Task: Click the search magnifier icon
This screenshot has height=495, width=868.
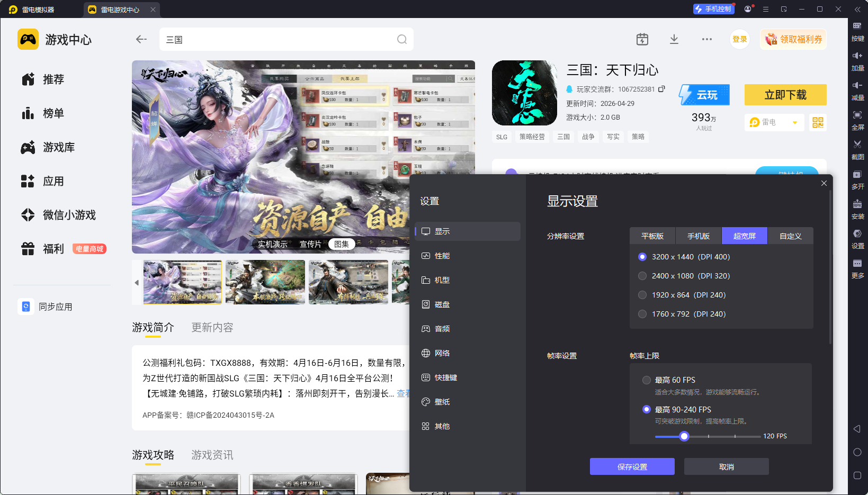Action: click(x=402, y=39)
